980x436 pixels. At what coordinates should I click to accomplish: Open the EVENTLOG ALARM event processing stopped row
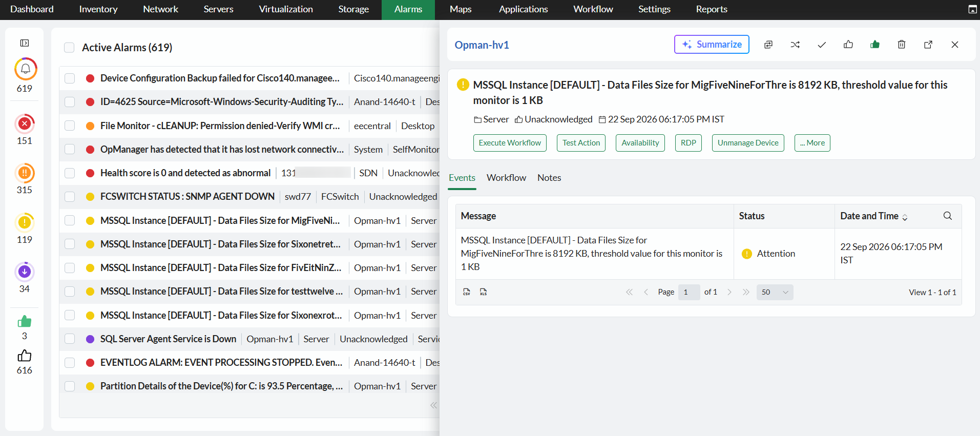point(221,363)
